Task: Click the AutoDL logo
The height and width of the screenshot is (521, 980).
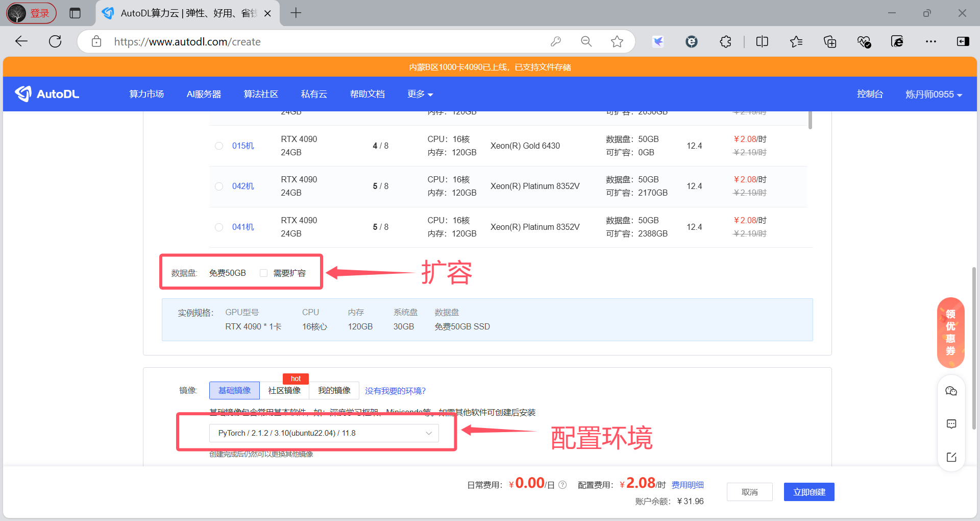Action: 47,94
